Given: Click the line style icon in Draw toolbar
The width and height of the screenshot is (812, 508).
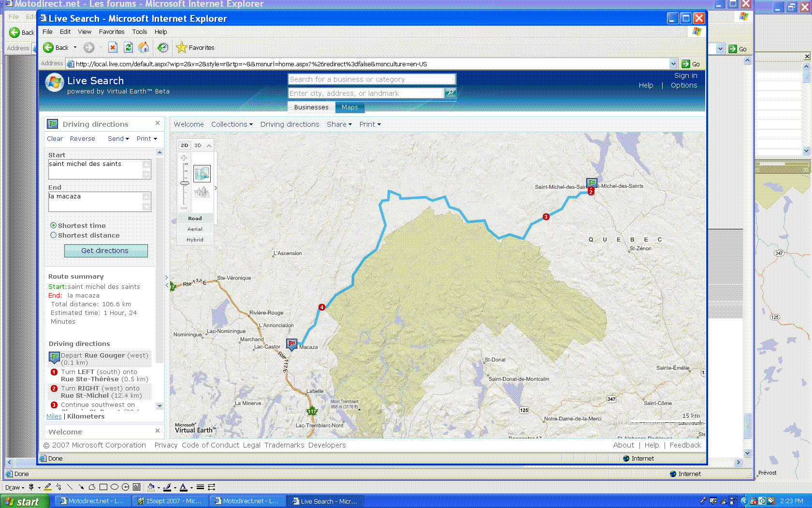Looking at the screenshot, I should pyautogui.click(x=200, y=487).
